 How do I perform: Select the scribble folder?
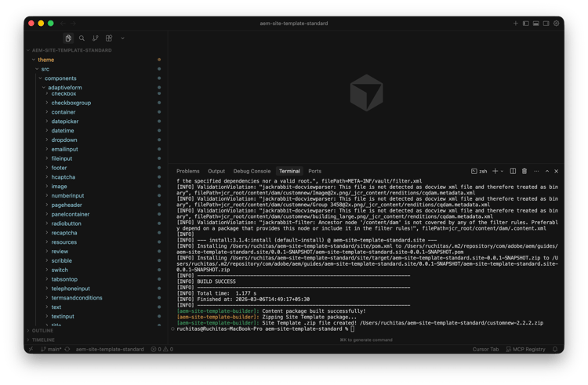(x=96, y=260)
